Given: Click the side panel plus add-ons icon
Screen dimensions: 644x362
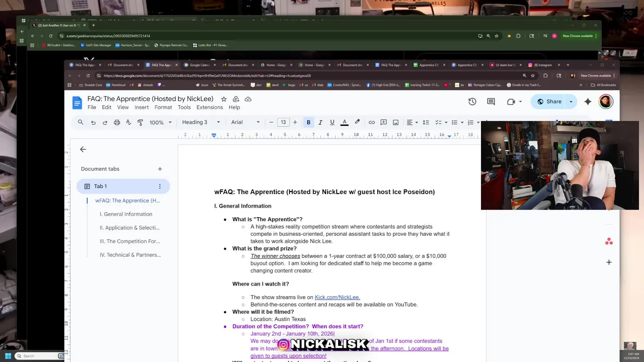Looking at the screenshot, I should (x=609, y=262).
